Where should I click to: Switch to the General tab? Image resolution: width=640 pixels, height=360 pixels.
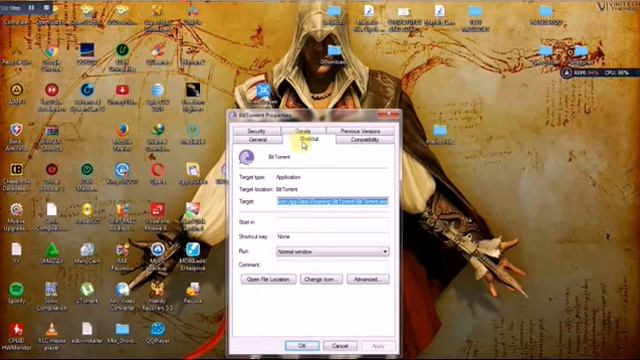pyautogui.click(x=258, y=140)
